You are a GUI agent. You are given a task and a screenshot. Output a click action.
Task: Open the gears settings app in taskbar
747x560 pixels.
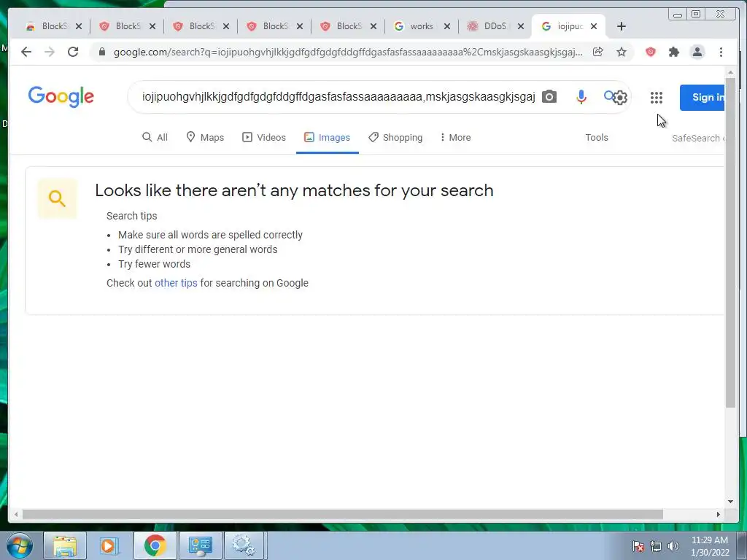[244, 545]
